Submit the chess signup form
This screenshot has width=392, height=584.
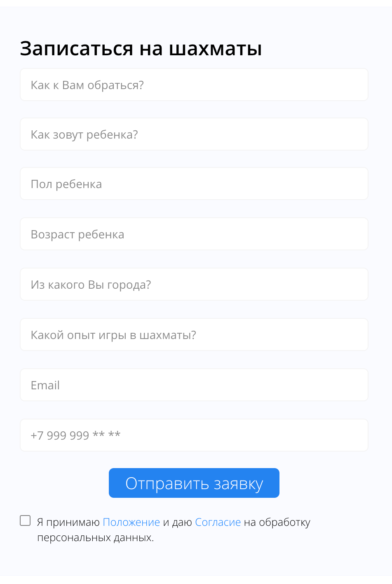194,483
